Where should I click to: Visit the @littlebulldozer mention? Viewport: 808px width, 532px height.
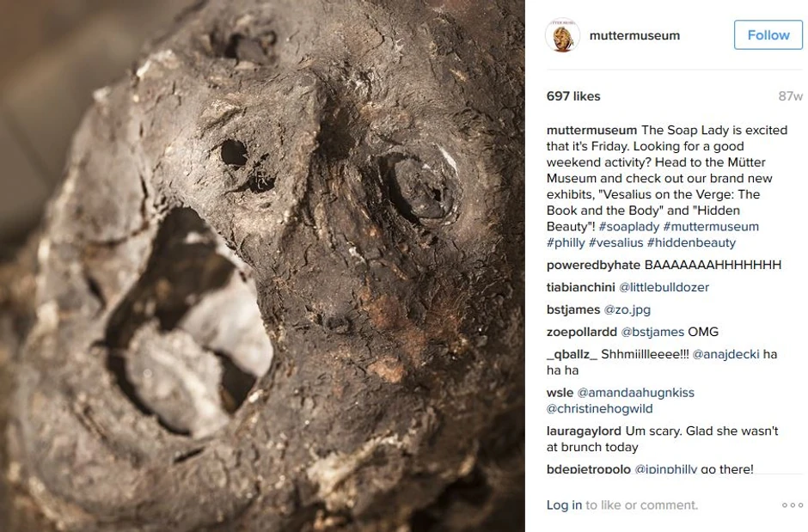pos(664,287)
